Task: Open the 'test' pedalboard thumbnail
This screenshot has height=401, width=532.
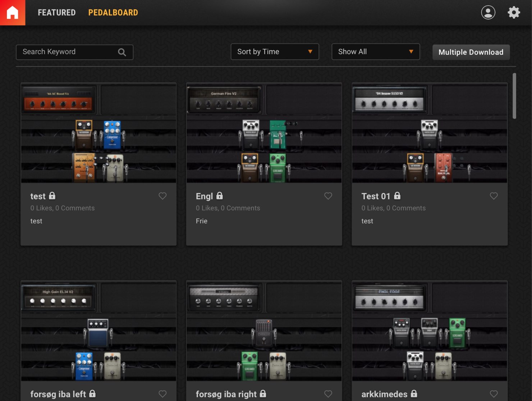Action: 98,133
